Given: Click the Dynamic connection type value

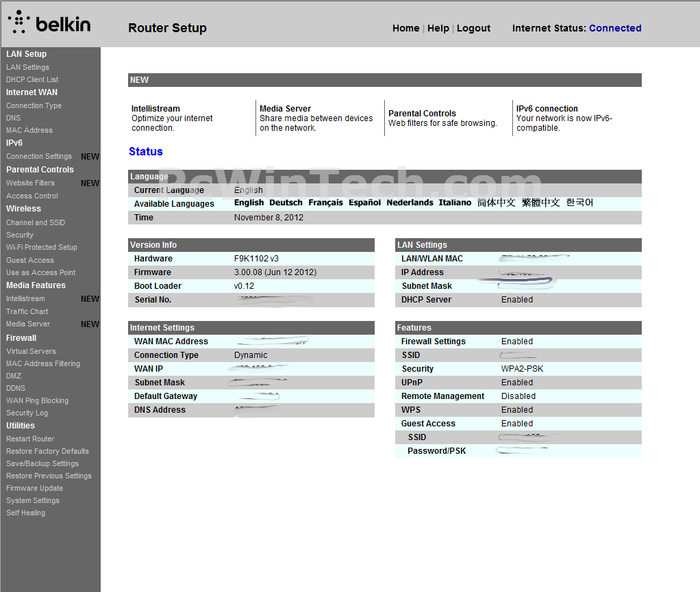Looking at the screenshot, I should [251, 355].
